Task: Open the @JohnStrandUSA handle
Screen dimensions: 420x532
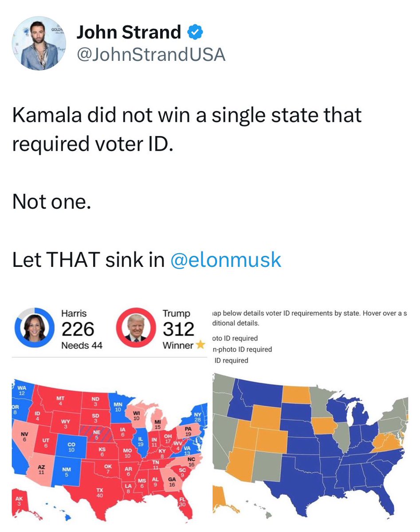Action: (x=151, y=55)
